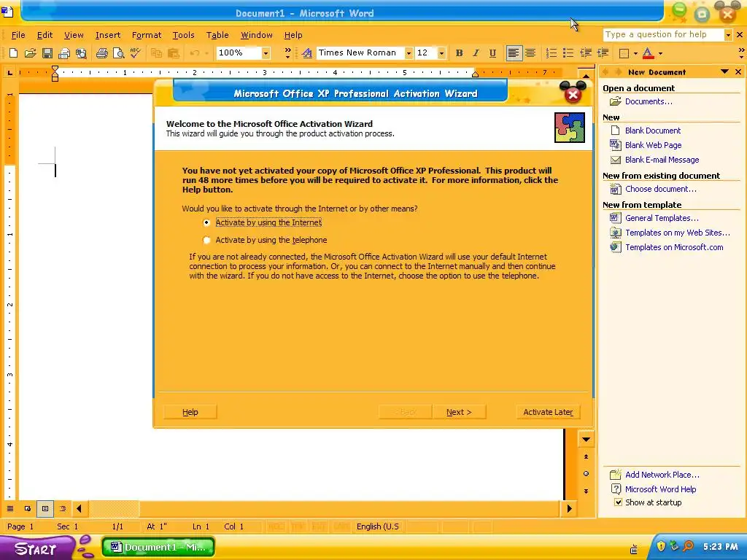Switch to Web Layout View icon
The height and width of the screenshot is (560, 747).
click(x=28, y=508)
